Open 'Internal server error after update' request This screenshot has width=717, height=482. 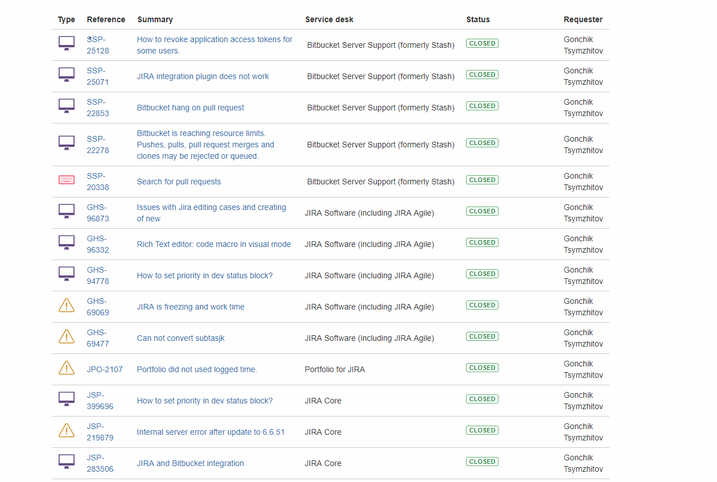(x=210, y=432)
